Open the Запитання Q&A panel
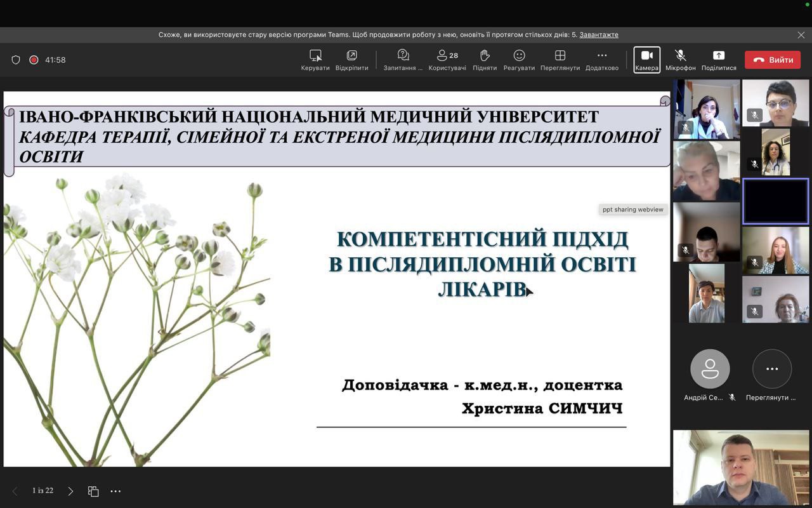 point(403,56)
